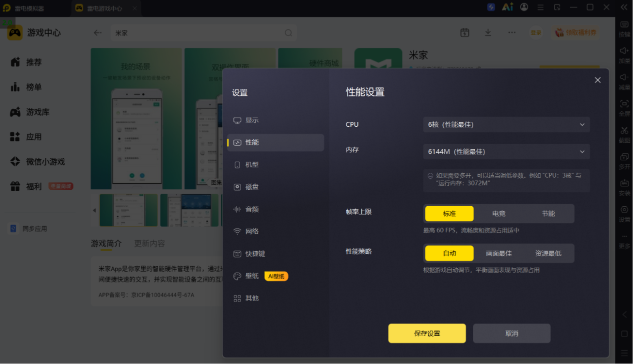The image size is (633, 364).
Task: Open the 按键 key mapping tool
Action: click(624, 29)
